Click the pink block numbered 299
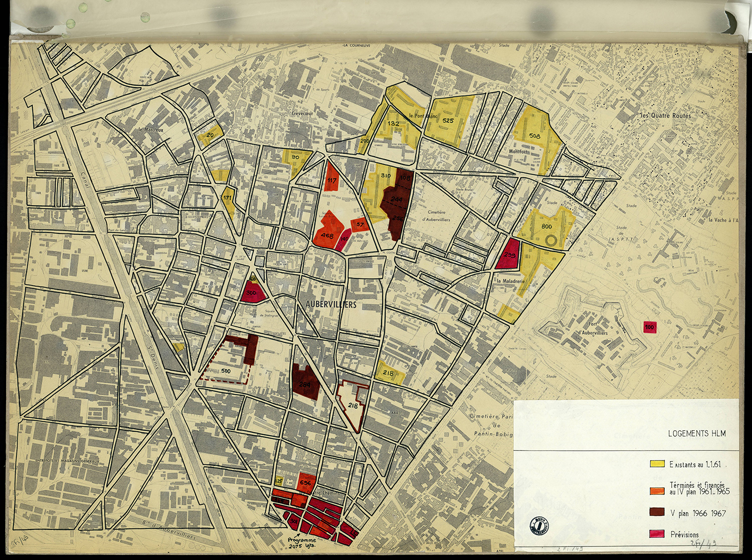 pos(509,255)
